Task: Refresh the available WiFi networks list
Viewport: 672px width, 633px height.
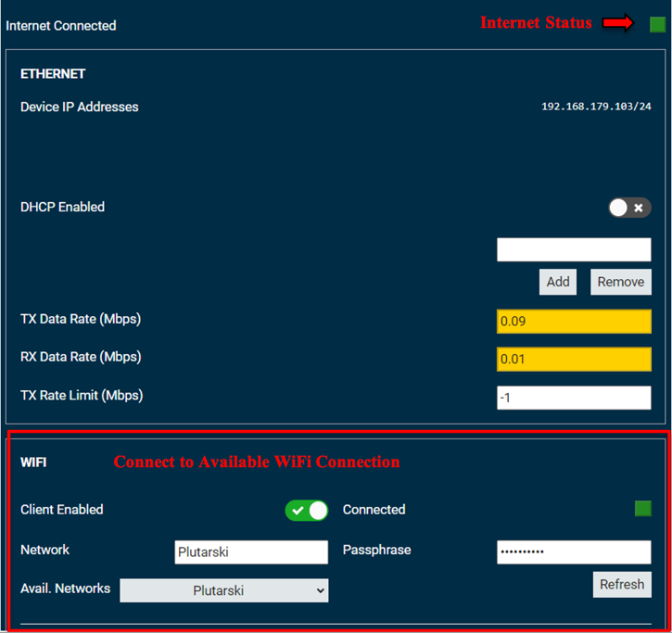Action: point(621,584)
